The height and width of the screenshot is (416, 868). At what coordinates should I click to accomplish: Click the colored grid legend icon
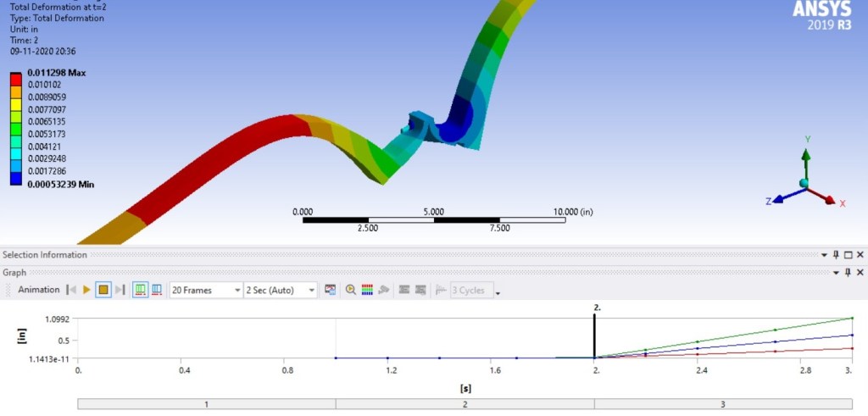tap(367, 290)
